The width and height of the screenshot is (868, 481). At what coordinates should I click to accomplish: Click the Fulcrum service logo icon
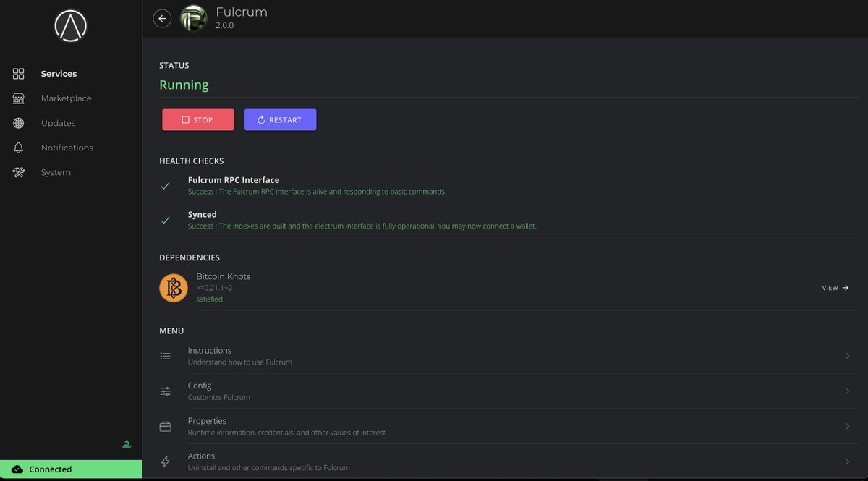[x=193, y=19]
